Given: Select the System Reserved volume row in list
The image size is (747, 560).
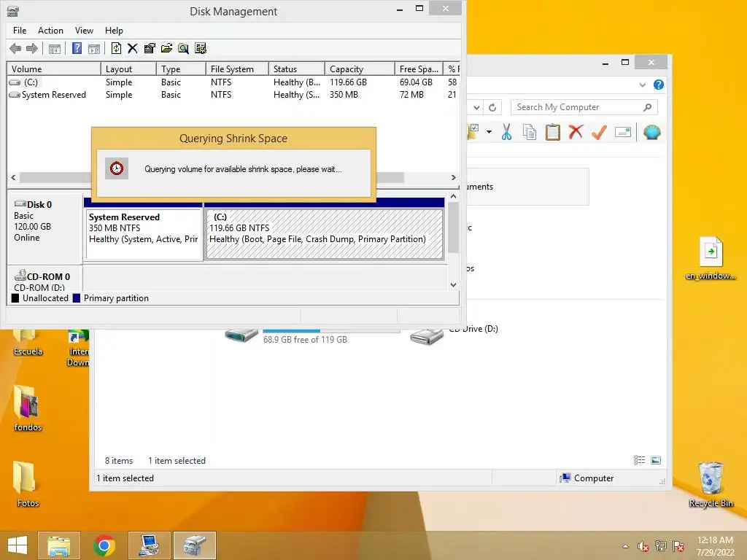Looking at the screenshot, I should (x=233, y=95).
